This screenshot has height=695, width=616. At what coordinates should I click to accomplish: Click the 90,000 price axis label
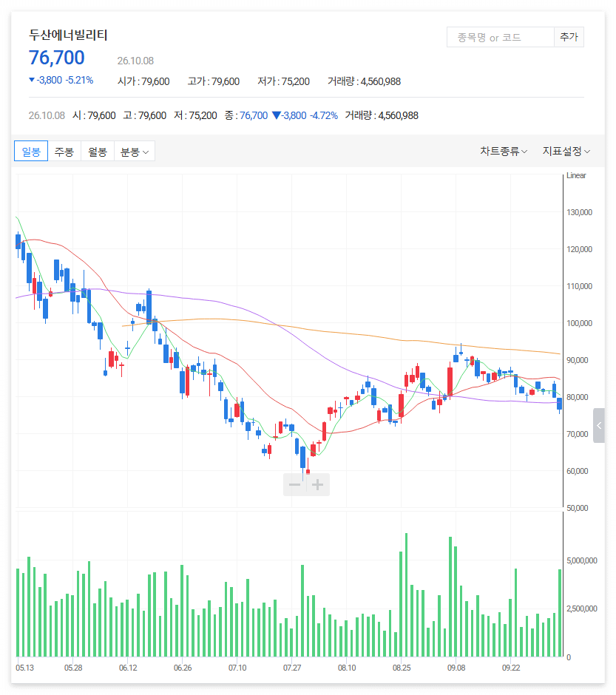click(x=578, y=360)
